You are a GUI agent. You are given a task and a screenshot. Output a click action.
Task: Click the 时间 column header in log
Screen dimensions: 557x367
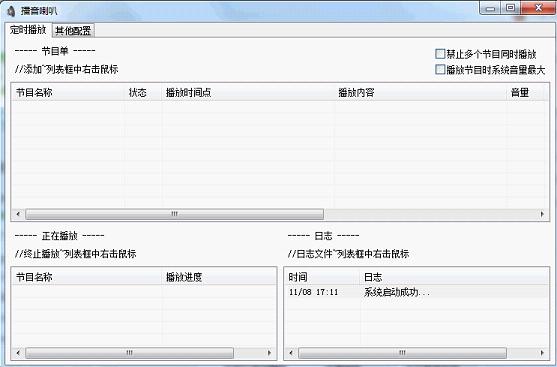coord(323,277)
